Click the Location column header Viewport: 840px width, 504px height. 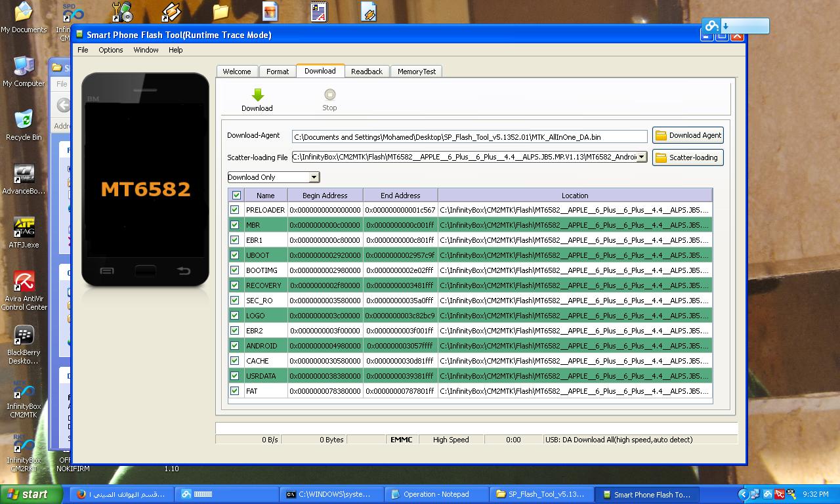tap(575, 195)
